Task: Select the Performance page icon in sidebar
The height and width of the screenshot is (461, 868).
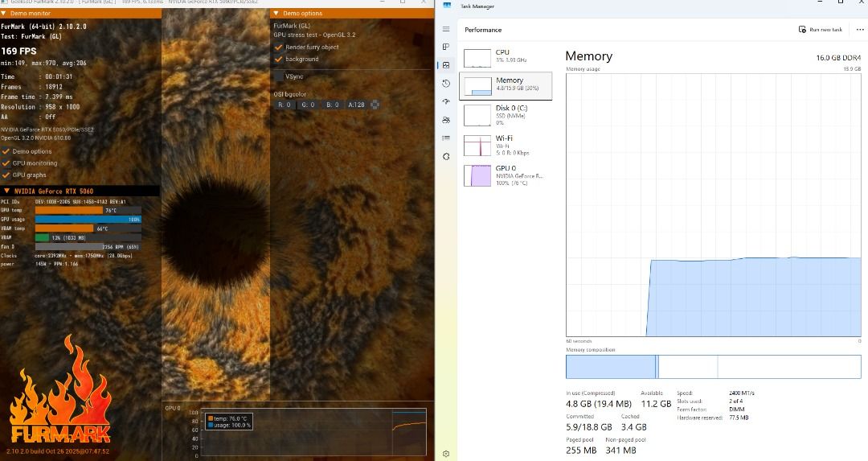Action: click(x=446, y=65)
